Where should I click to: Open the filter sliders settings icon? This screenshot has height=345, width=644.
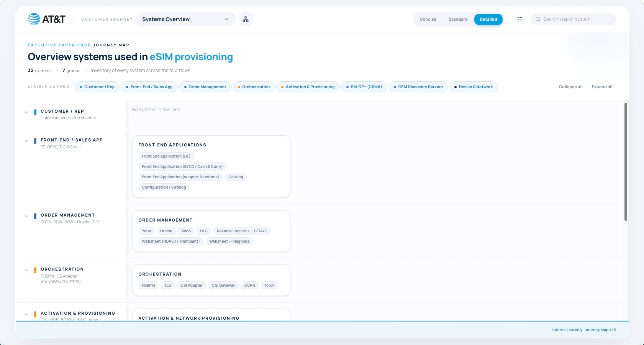coord(520,19)
